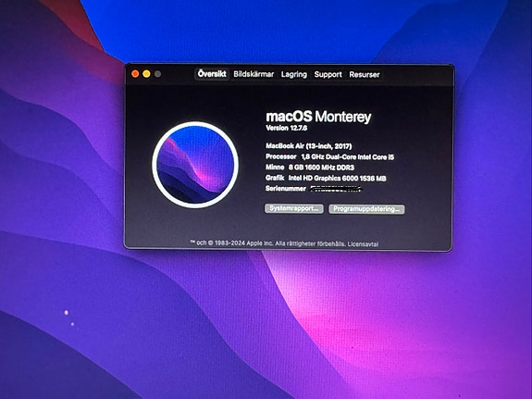Switch to the Översikt tab
Screen dimensions: 532x399
coord(212,74)
